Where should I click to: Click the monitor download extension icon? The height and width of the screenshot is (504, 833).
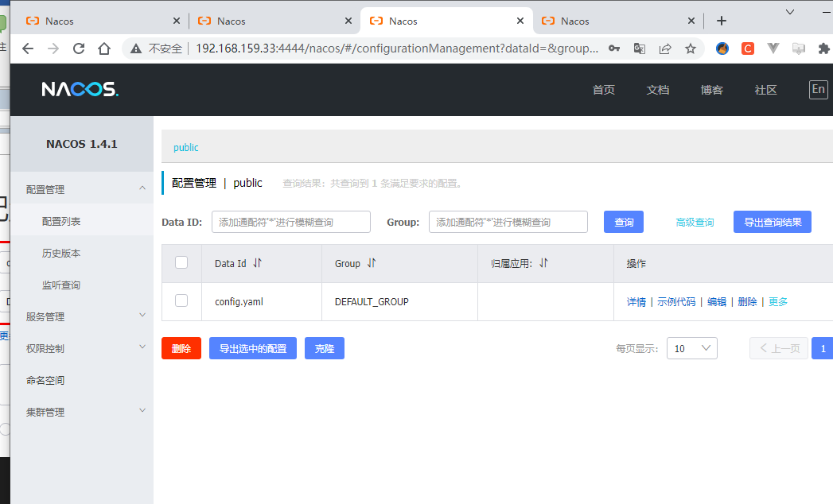[x=799, y=48]
